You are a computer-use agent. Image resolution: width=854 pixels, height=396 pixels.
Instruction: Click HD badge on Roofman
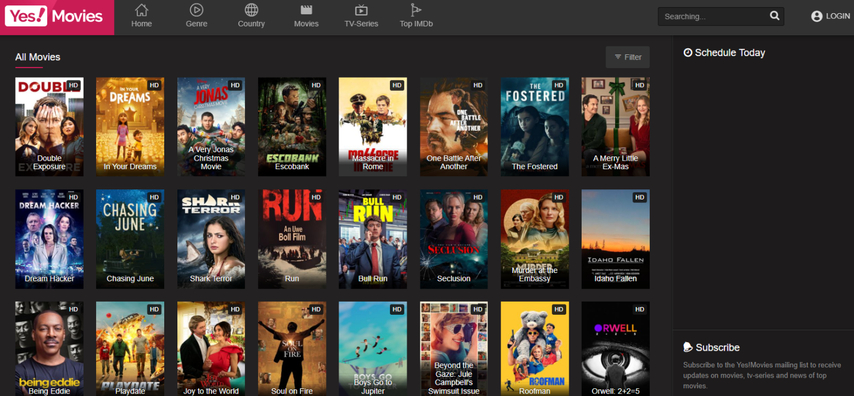coord(559,309)
